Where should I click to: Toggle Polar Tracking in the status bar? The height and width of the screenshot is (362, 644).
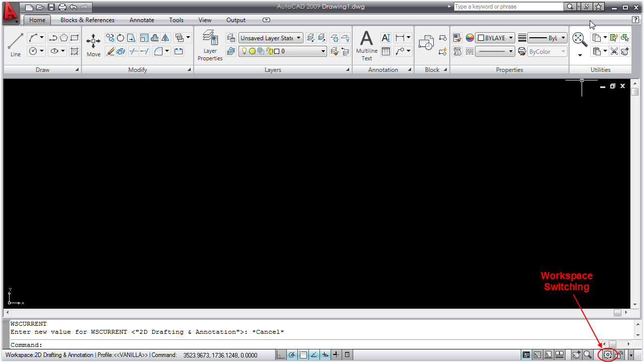pos(292,354)
